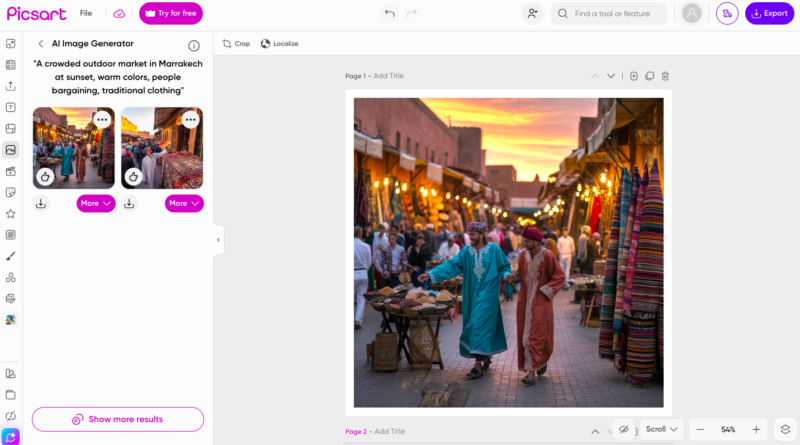This screenshot has height=445, width=800.
Task: Move Page 1 down
Action: point(611,76)
